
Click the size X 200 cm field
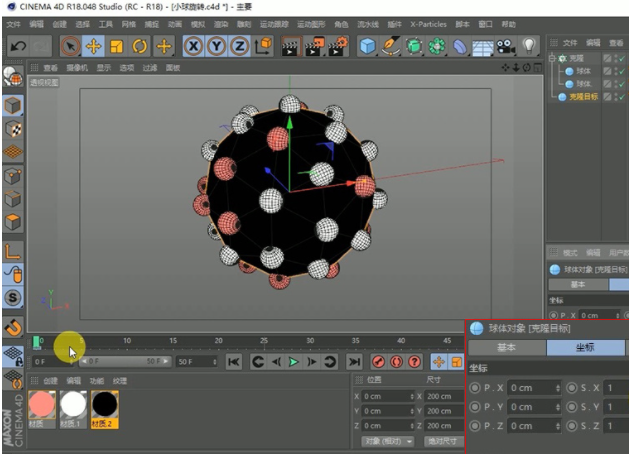[x=443, y=396]
